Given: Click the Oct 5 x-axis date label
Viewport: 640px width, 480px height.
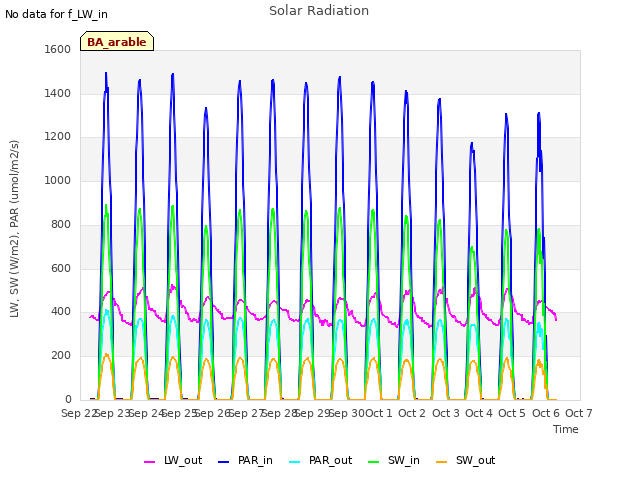Looking at the screenshot, I should (x=512, y=413).
